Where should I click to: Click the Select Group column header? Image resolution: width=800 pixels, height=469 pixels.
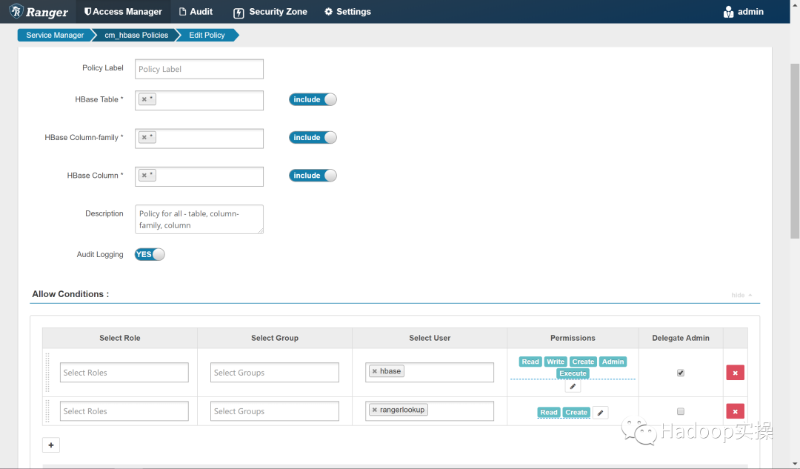click(274, 338)
